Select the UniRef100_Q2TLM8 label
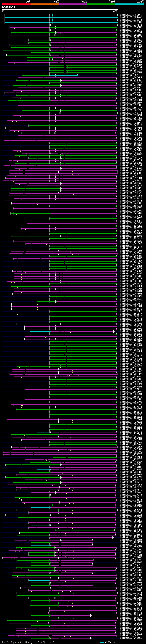This screenshot has width=146, height=644. pyautogui.click(x=131, y=48)
